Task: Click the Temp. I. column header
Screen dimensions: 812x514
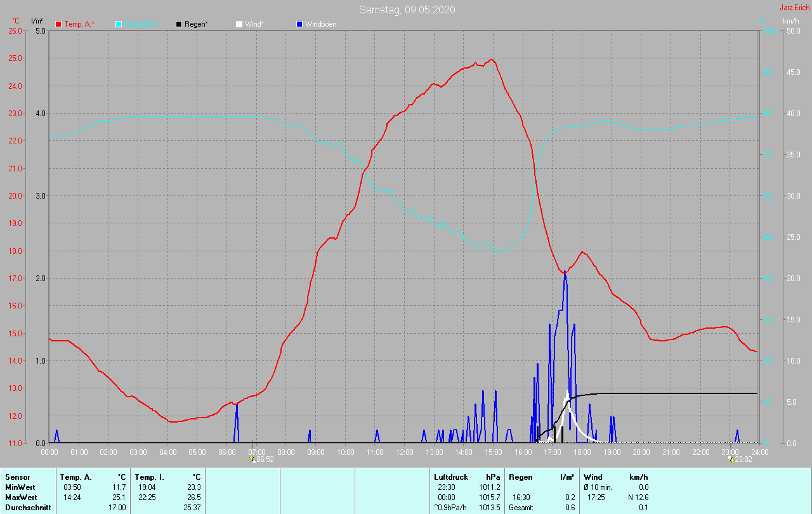Action: (x=150, y=477)
